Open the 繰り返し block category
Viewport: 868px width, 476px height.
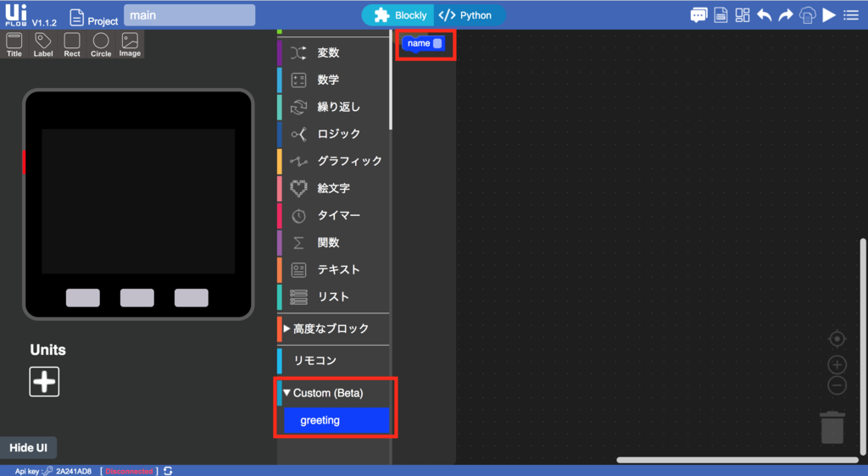coord(333,107)
